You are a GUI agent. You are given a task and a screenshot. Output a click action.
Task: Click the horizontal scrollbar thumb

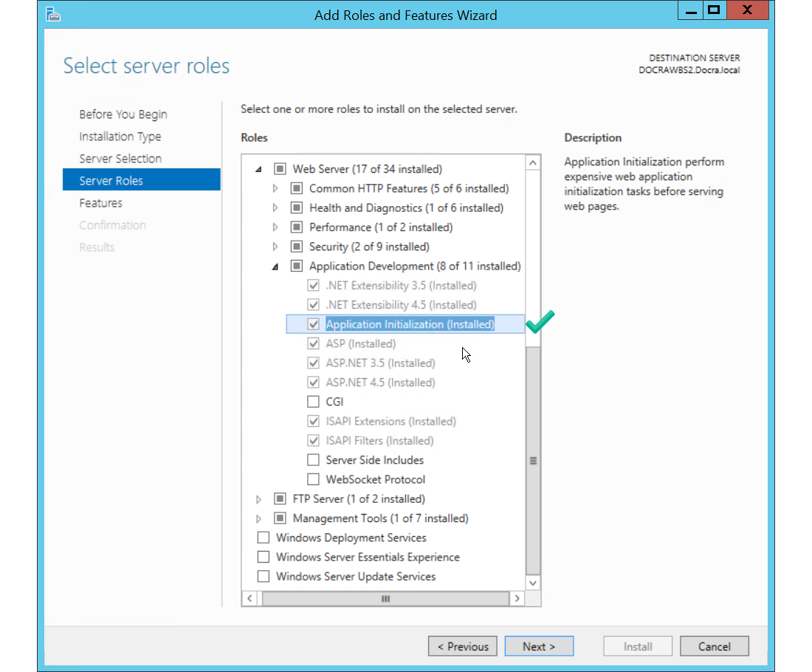385,598
